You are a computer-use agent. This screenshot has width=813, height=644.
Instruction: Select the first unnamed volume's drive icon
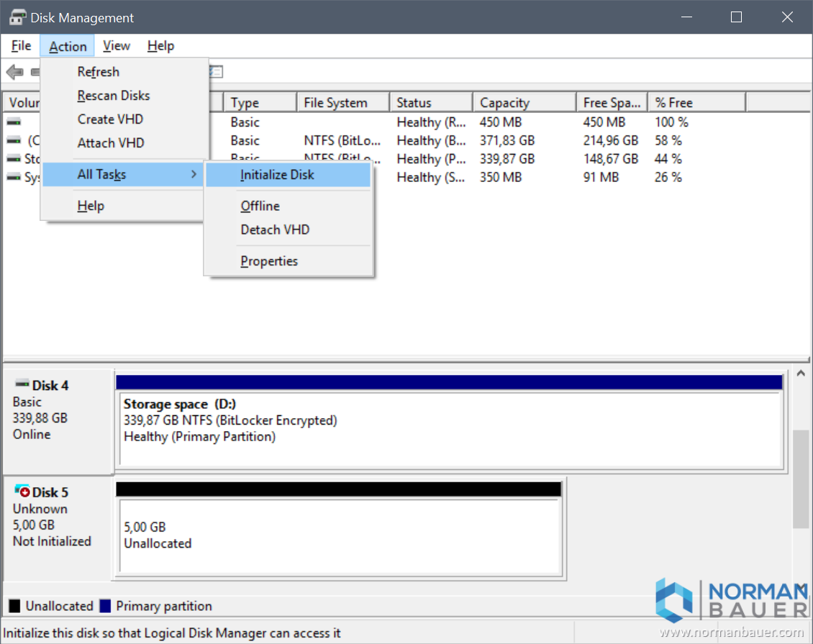coord(14,122)
